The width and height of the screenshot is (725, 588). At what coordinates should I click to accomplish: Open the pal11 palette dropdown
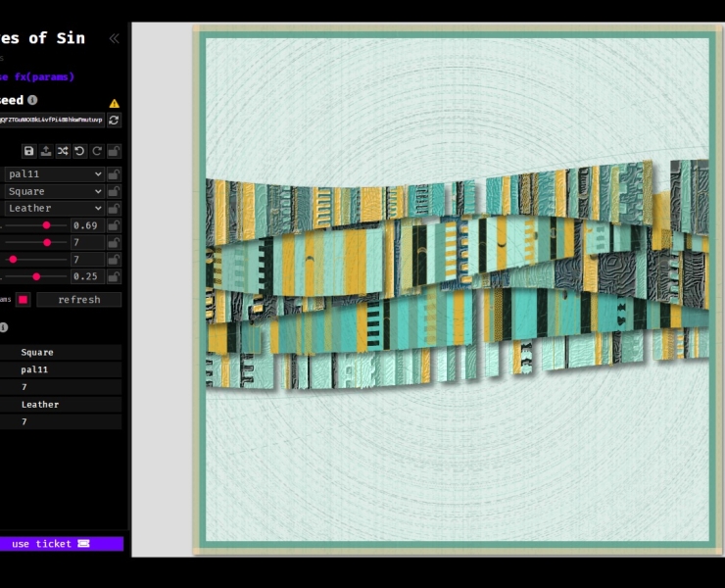coord(54,174)
